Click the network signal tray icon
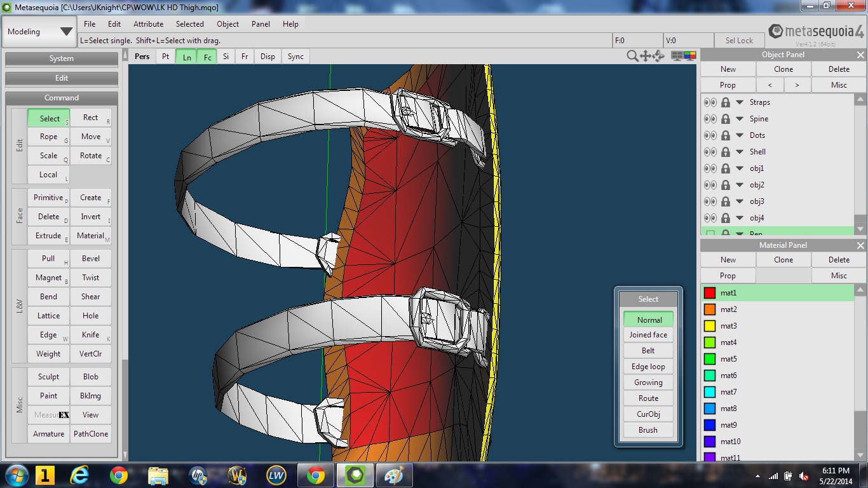This screenshot has height=488, width=868. coord(773,476)
